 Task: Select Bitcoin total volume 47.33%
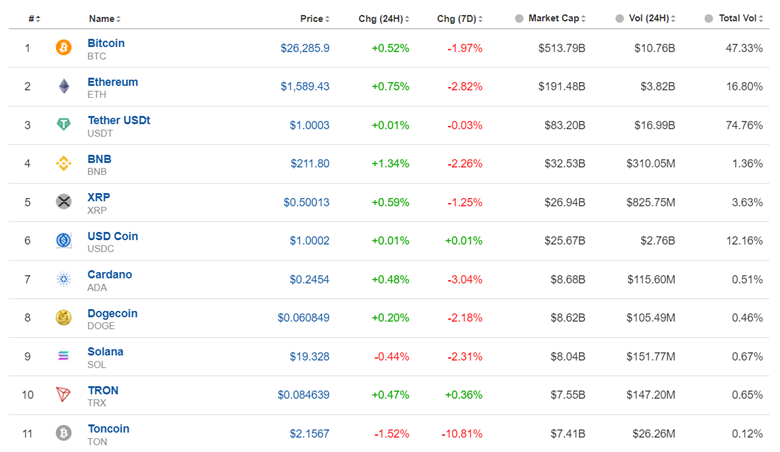pos(744,48)
